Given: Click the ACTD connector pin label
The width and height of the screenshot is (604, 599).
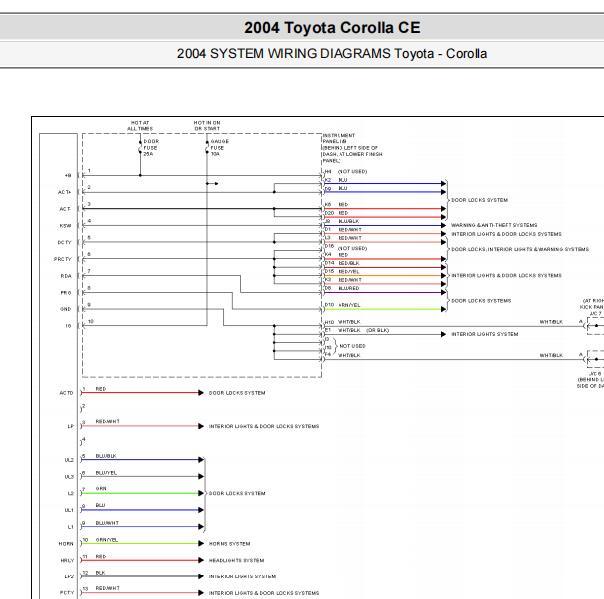Looking at the screenshot, I should pyautogui.click(x=65, y=393).
